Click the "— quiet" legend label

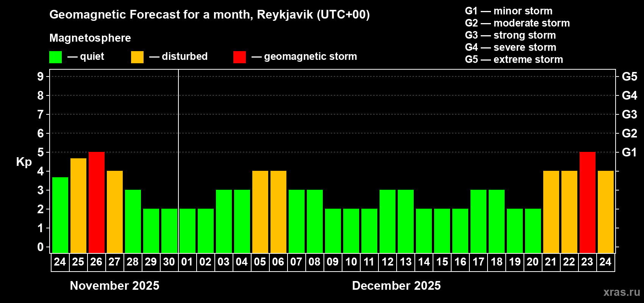click(86, 56)
